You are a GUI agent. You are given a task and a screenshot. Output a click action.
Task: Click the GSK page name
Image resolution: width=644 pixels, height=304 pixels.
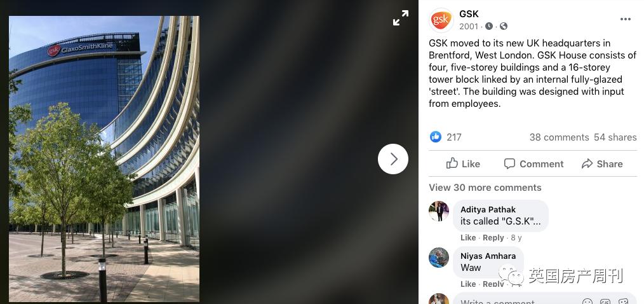469,14
